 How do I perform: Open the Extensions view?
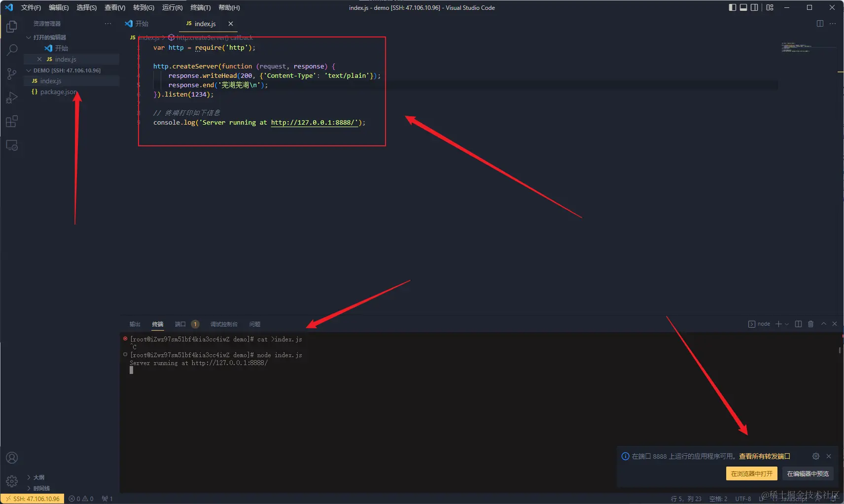(x=12, y=121)
